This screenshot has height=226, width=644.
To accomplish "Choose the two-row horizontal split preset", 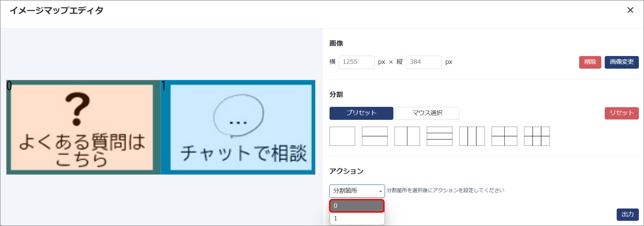I will point(374,136).
